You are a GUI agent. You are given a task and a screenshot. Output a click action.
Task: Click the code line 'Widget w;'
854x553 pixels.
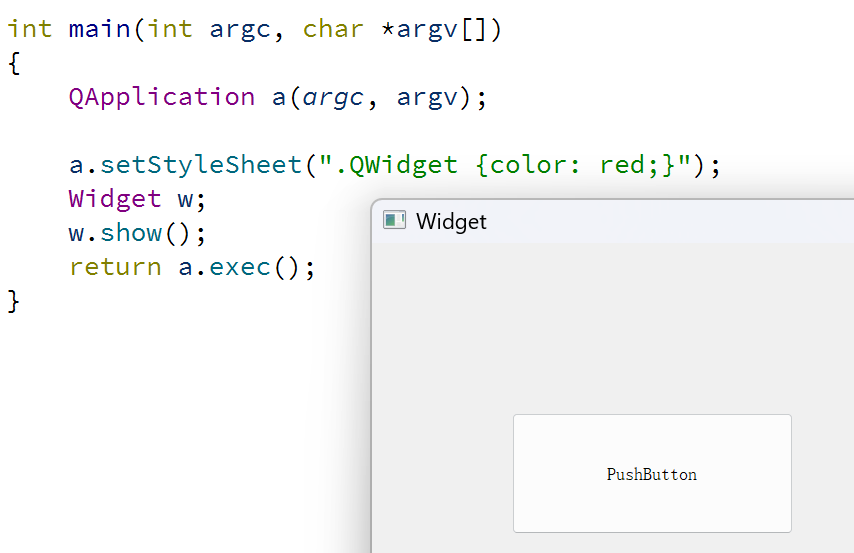pos(137,199)
